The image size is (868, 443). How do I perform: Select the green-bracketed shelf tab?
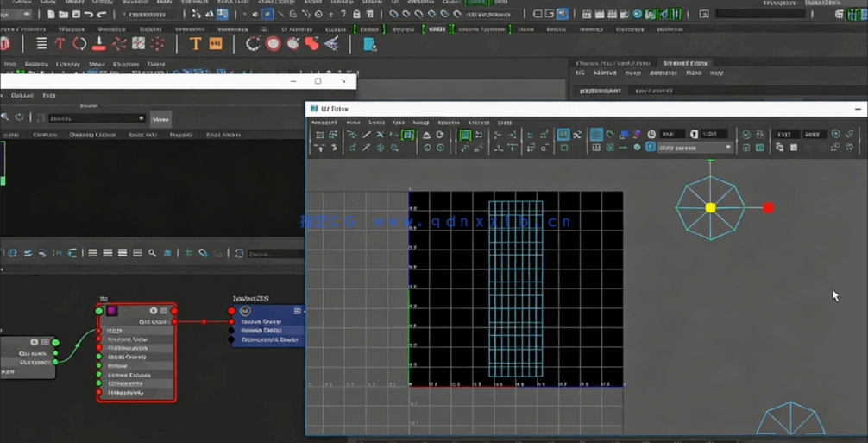point(437,29)
